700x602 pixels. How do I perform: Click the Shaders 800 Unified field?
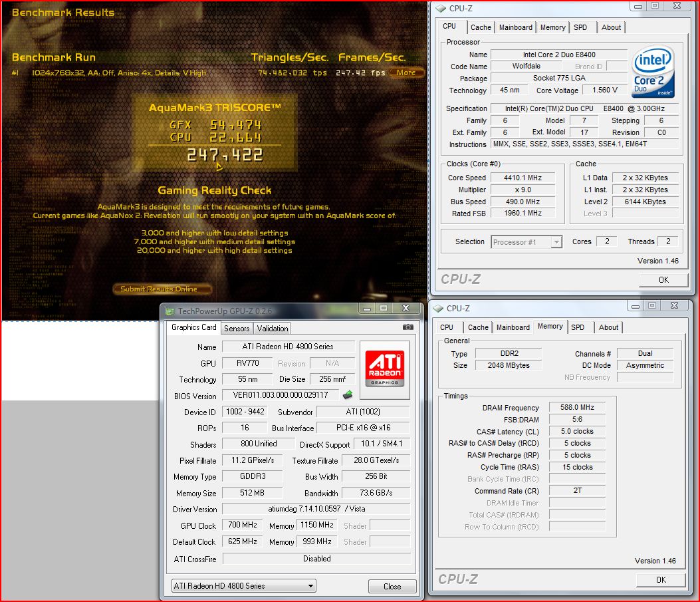[x=259, y=444]
